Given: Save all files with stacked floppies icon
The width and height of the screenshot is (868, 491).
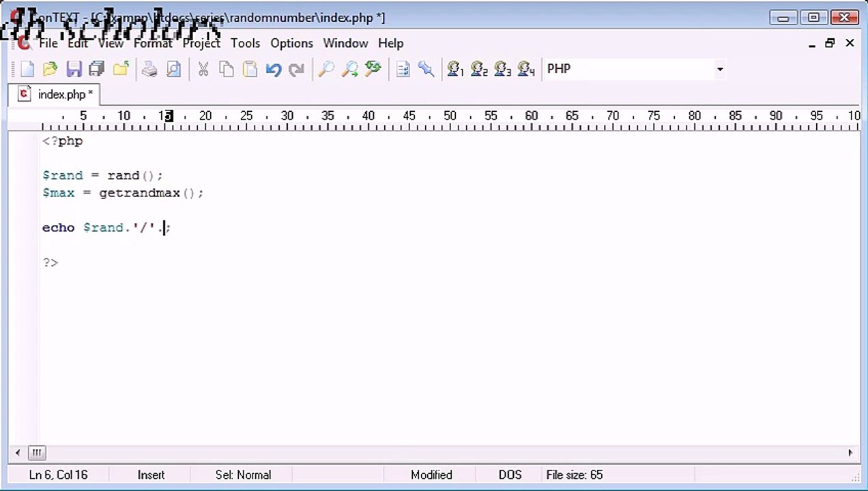Looking at the screenshot, I should (x=97, y=69).
